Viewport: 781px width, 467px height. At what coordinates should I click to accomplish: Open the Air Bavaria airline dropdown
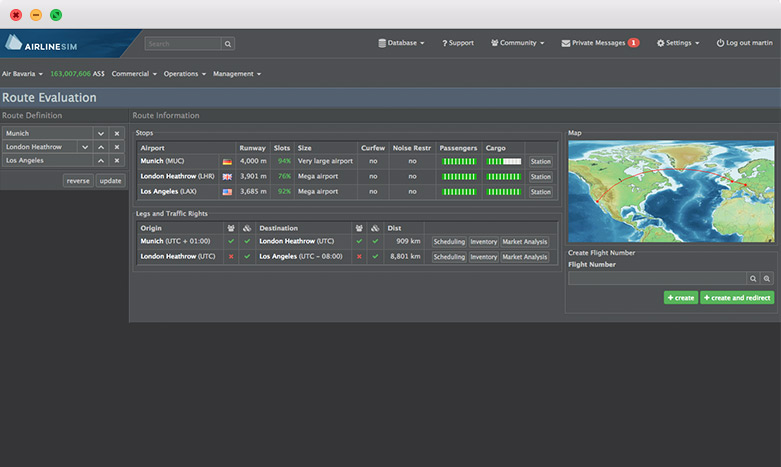22,74
